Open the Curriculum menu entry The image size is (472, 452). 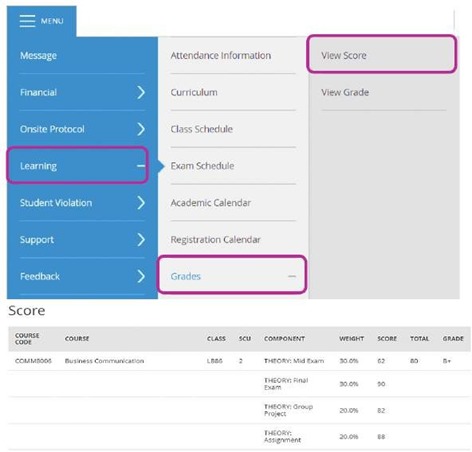click(194, 92)
